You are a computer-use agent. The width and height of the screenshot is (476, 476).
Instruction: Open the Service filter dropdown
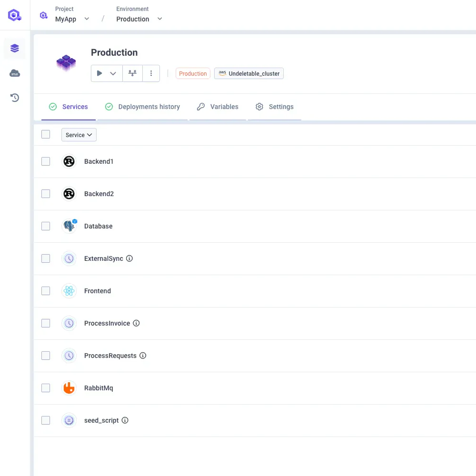coord(79,135)
